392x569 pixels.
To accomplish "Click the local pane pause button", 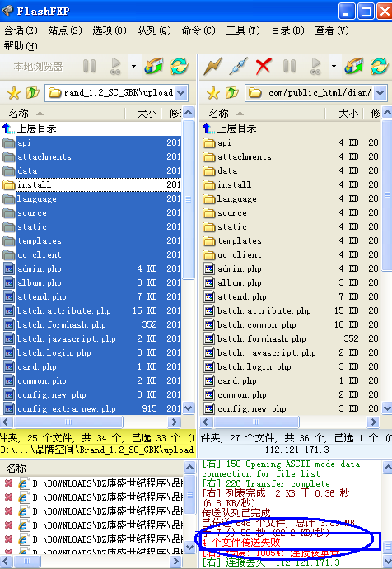I will (x=89, y=67).
